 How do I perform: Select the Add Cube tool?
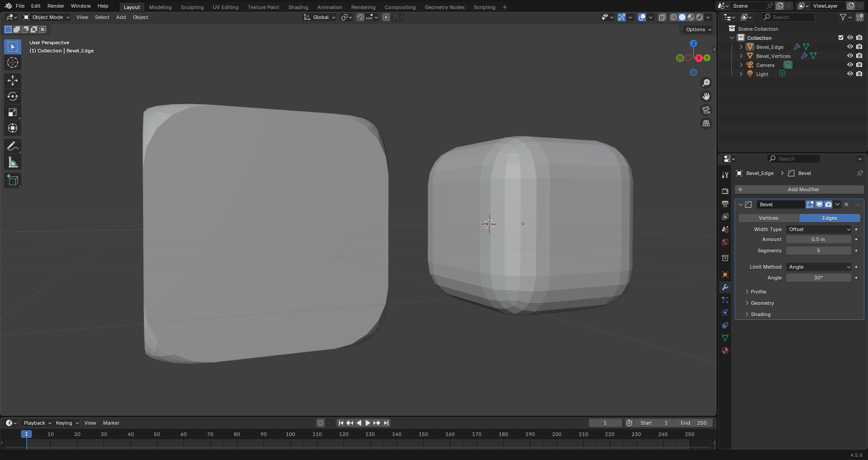(13, 180)
